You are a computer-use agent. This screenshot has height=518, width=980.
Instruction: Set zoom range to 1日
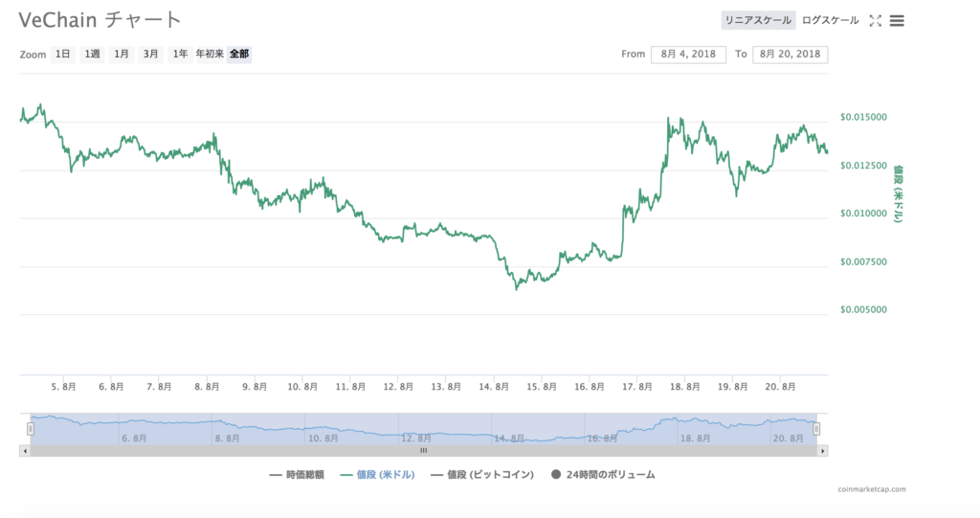coord(62,54)
